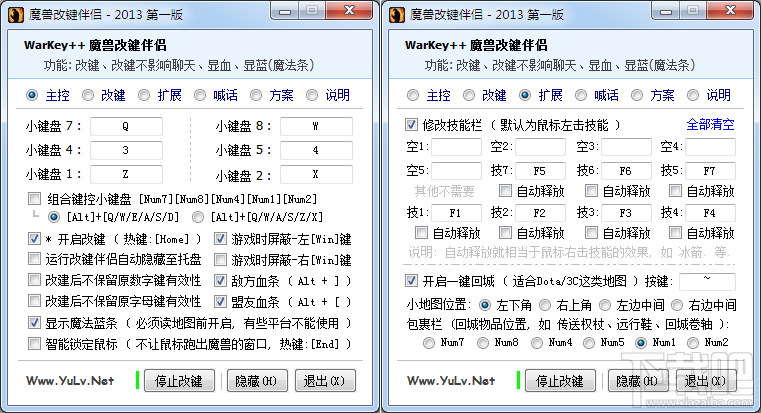
Task: Click 小键盘 8 key field containing W
Action: [x=316, y=126]
